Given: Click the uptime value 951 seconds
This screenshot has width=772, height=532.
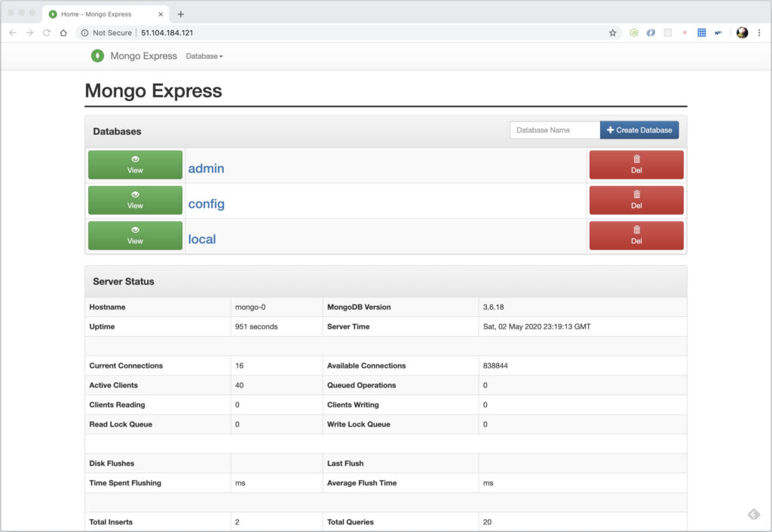Looking at the screenshot, I should pyautogui.click(x=256, y=327).
